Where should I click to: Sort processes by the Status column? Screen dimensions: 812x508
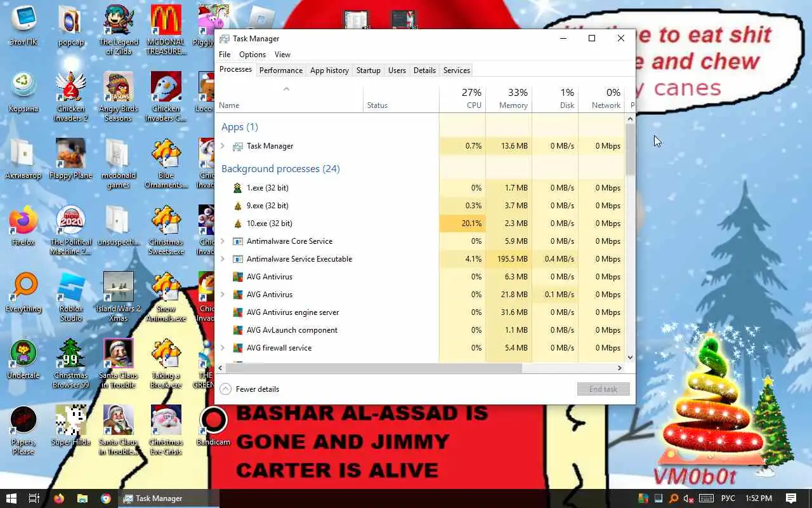(401, 98)
